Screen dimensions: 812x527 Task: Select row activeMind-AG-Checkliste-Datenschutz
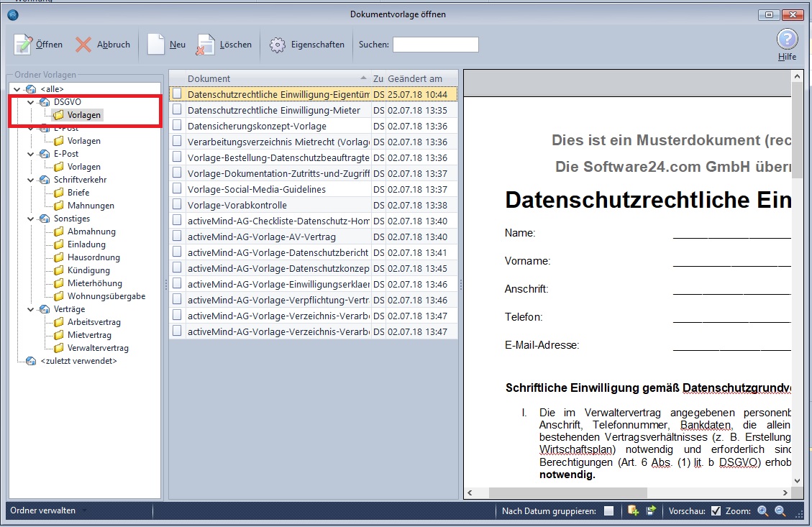(314, 221)
